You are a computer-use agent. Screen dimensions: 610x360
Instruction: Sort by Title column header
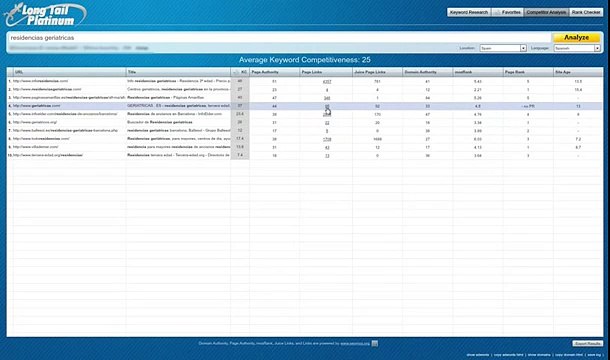pos(178,72)
